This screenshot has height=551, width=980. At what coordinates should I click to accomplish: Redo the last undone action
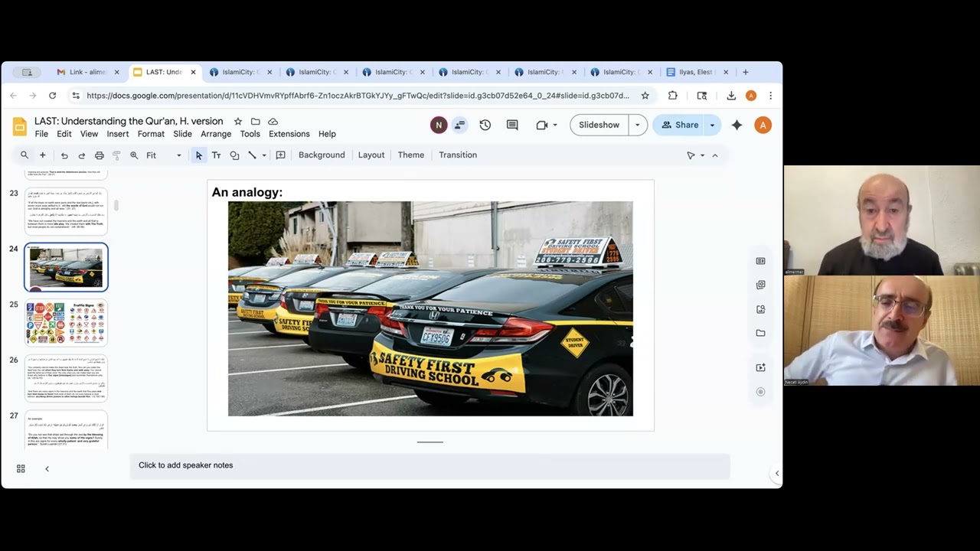click(82, 155)
